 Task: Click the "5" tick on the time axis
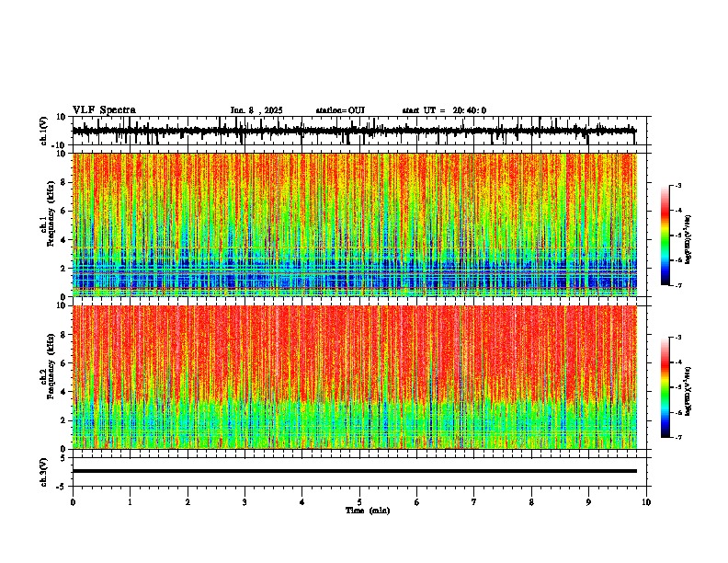pyautogui.click(x=359, y=502)
